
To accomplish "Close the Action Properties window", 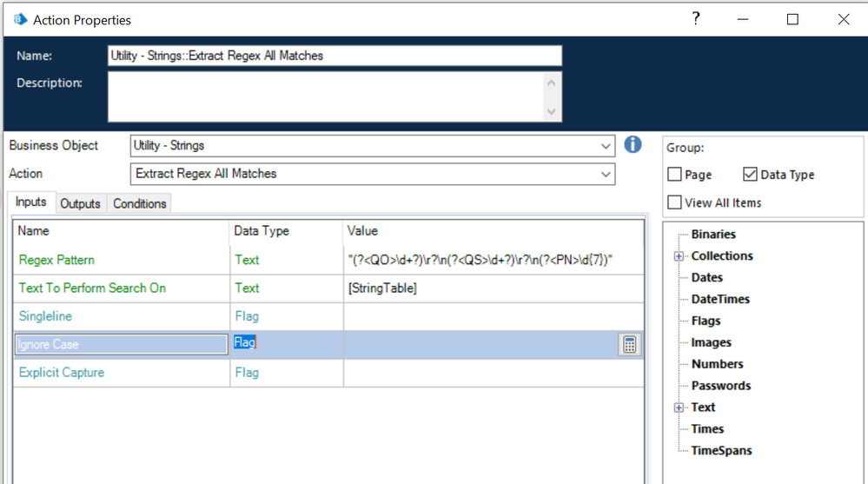I will pos(843,19).
